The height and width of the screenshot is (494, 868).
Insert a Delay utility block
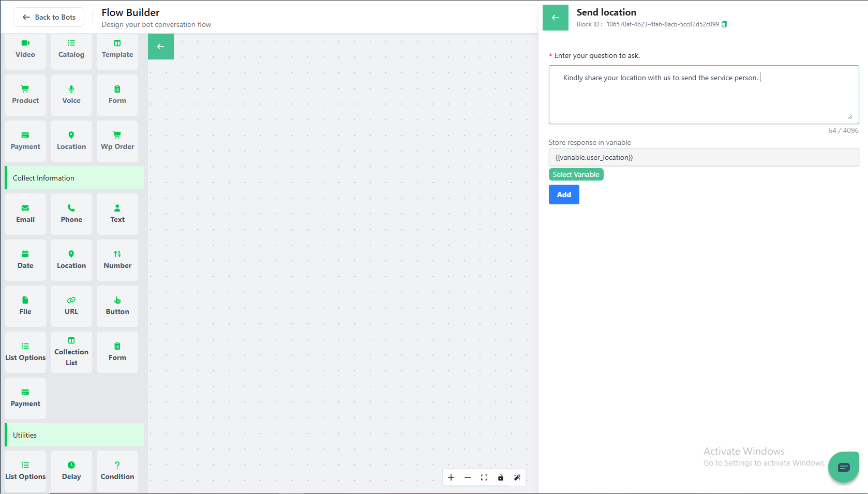click(x=71, y=471)
